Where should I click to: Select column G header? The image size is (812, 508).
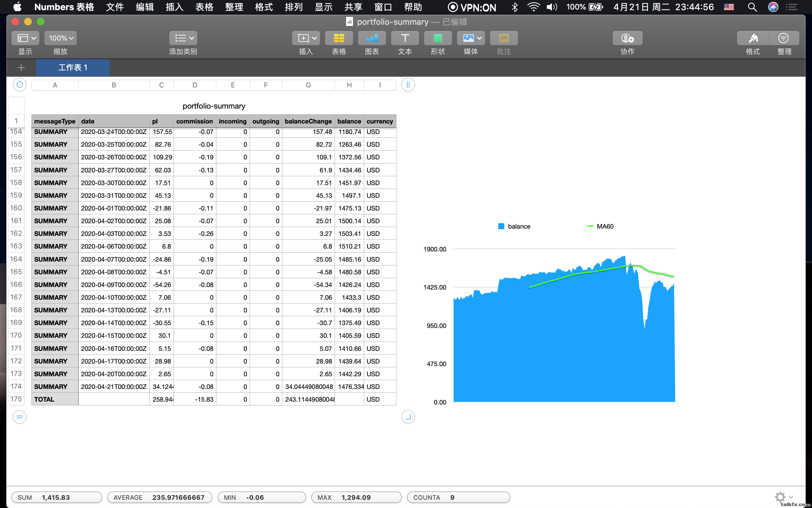[x=308, y=85]
